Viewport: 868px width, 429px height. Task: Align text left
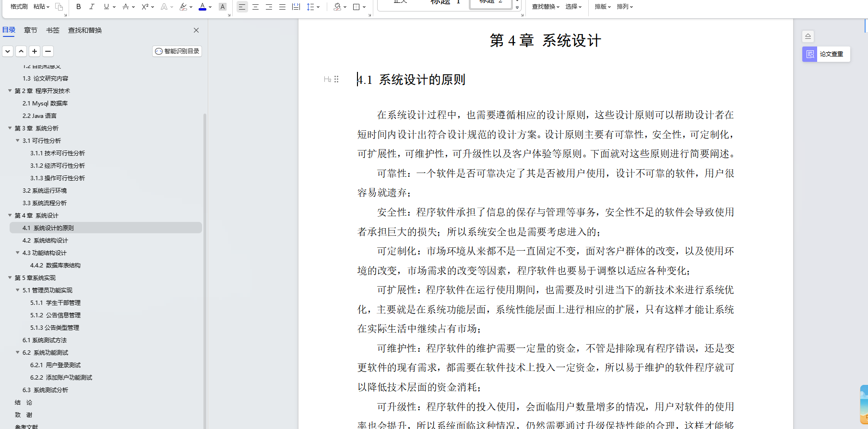(242, 7)
